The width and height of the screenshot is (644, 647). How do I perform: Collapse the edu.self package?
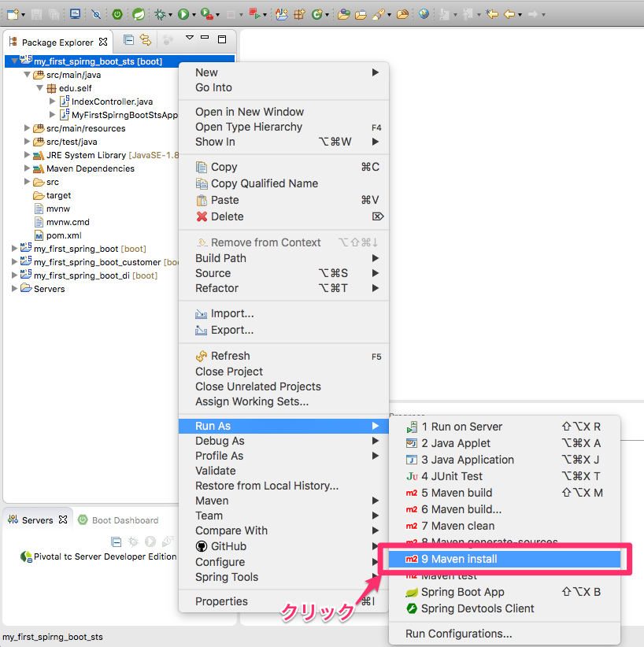[x=39, y=88]
